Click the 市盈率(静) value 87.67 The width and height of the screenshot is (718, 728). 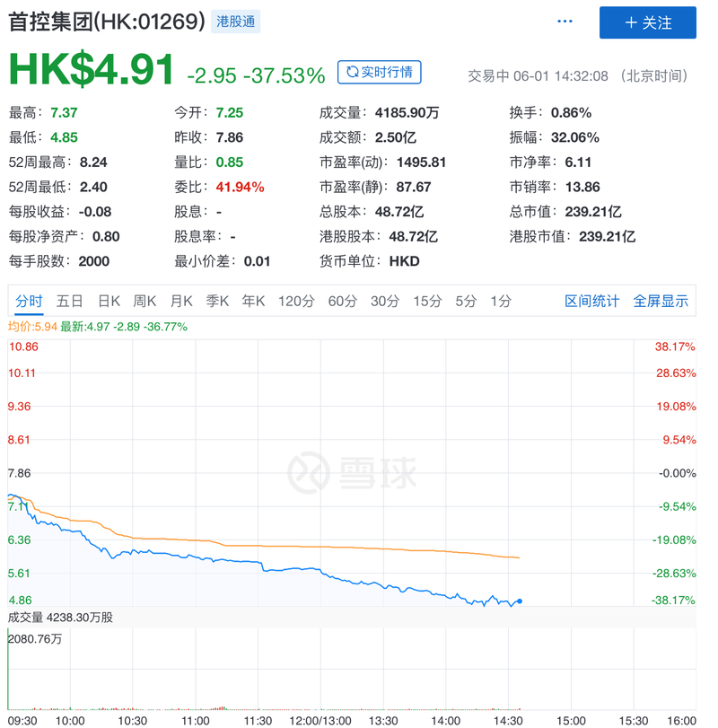click(x=414, y=187)
